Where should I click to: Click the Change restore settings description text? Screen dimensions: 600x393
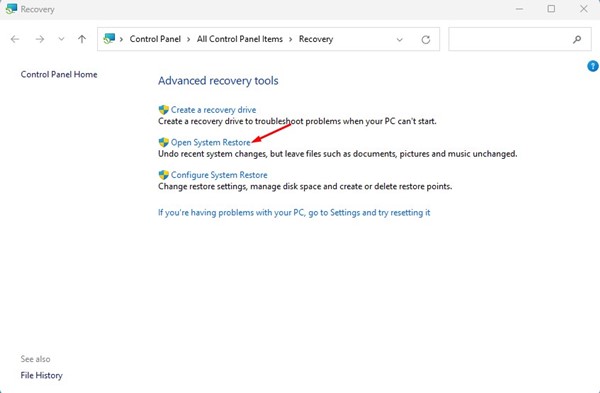[x=305, y=186]
